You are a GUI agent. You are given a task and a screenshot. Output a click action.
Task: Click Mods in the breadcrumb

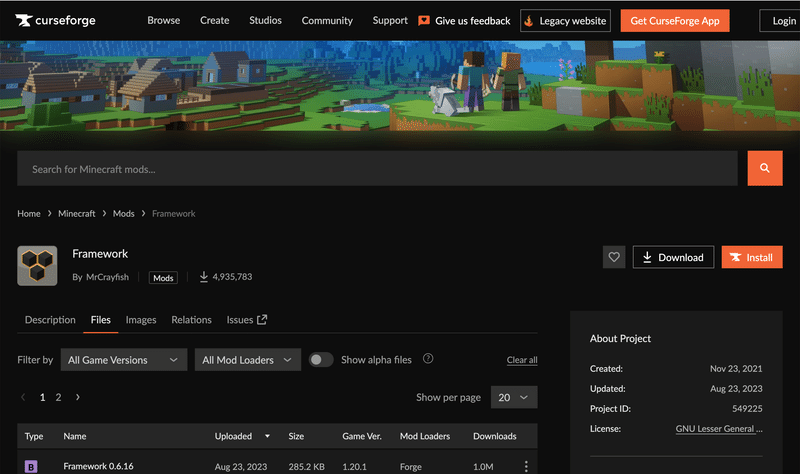tap(123, 213)
